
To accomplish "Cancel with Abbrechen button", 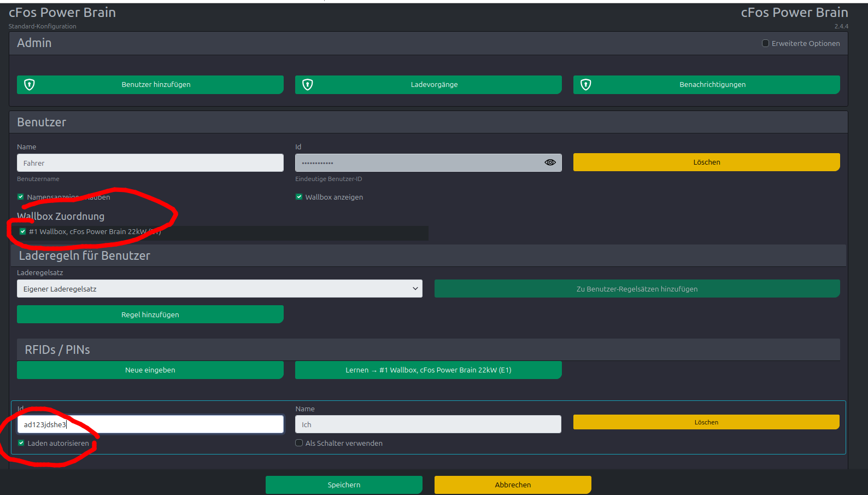I will tap(513, 485).
